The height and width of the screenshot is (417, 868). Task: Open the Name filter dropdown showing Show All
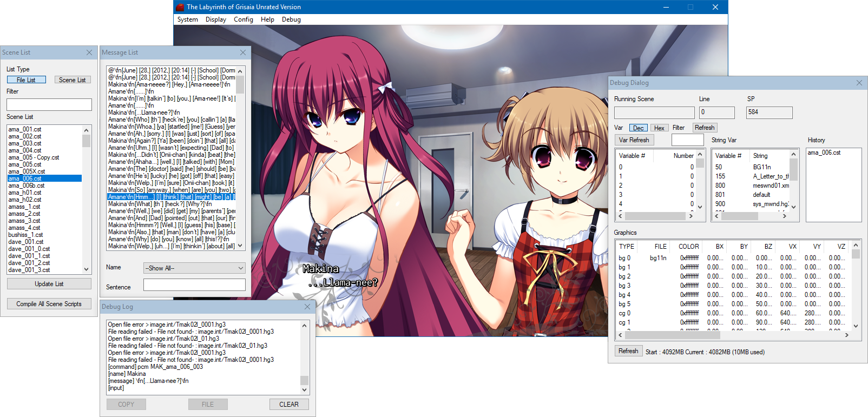coord(194,268)
